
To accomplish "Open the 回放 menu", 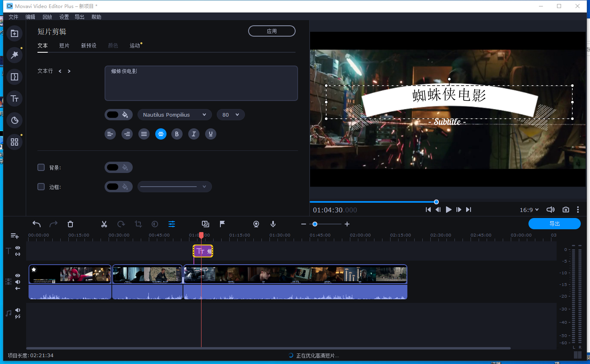I will 47,17.
